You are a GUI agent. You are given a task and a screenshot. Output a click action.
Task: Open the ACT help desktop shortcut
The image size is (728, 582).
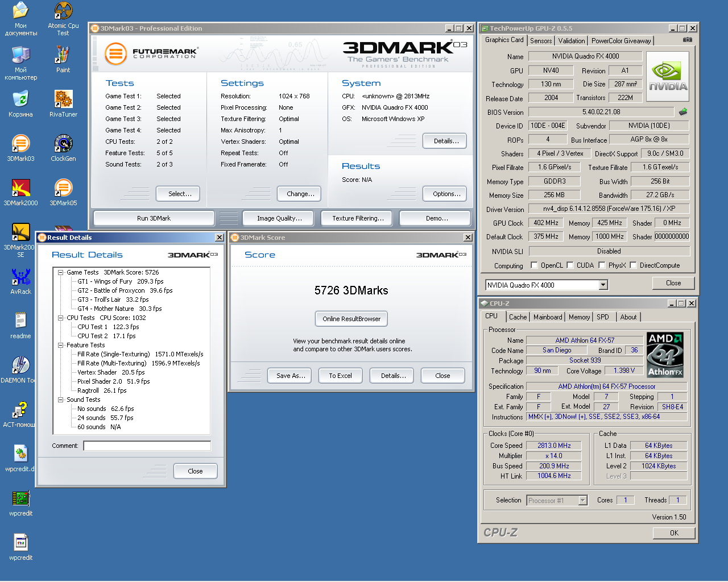coord(19,414)
